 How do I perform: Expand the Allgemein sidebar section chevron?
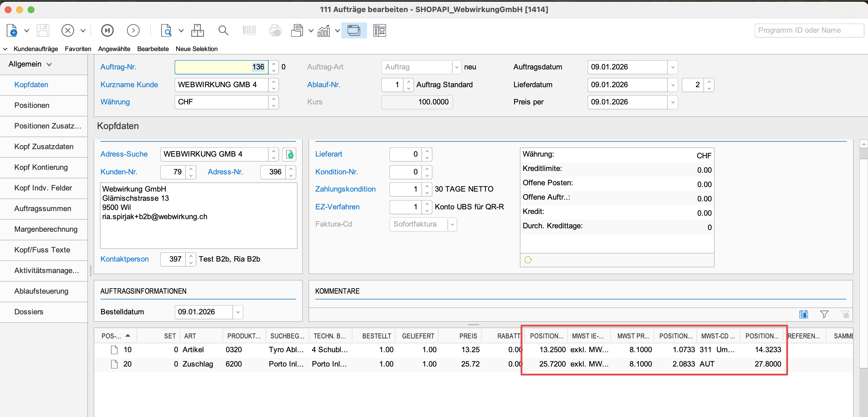pos(49,64)
